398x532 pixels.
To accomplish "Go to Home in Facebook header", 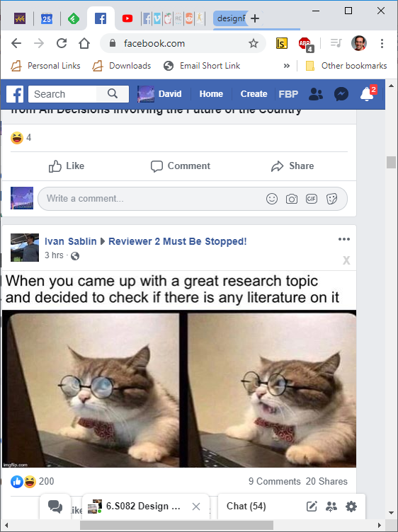I will coord(211,94).
